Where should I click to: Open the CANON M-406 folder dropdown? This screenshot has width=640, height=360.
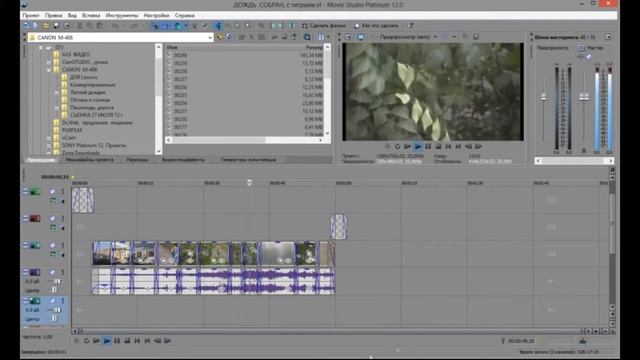coord(210,38)
